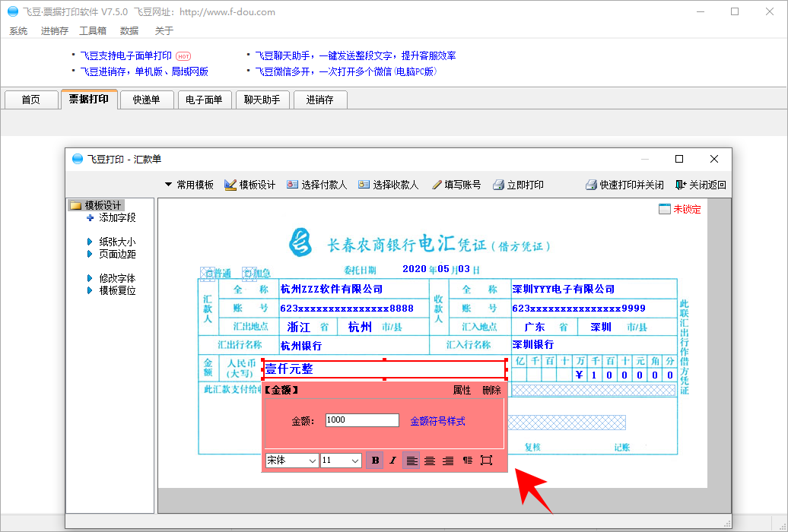The width and height of the screenshot is (788, 532).
Task: Click the 飞豆 app logo in title bar
Action: coord(13,11)
